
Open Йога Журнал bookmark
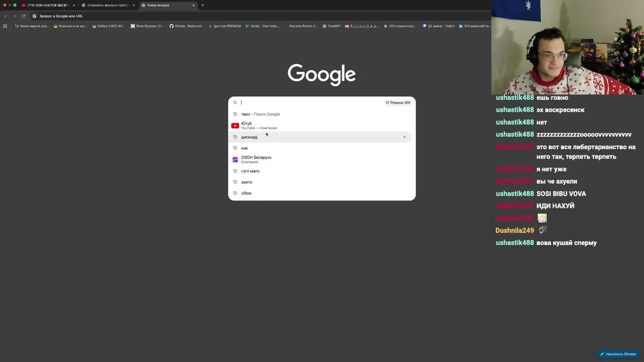(x=147, y=26)
